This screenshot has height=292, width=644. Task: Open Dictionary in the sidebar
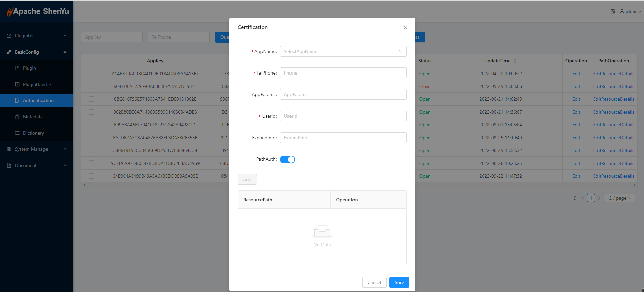[x=36, y=133]
